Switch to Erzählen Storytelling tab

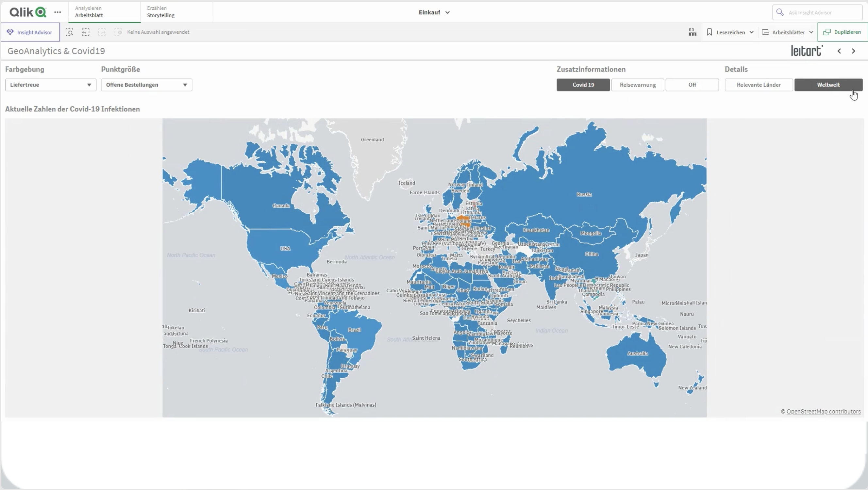click(x=176, y=12)
